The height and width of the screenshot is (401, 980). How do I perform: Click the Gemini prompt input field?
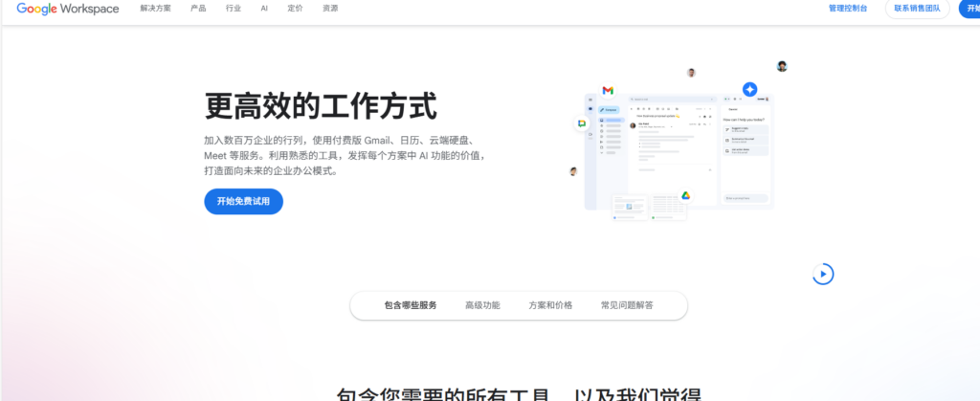(x=746, y=199)
